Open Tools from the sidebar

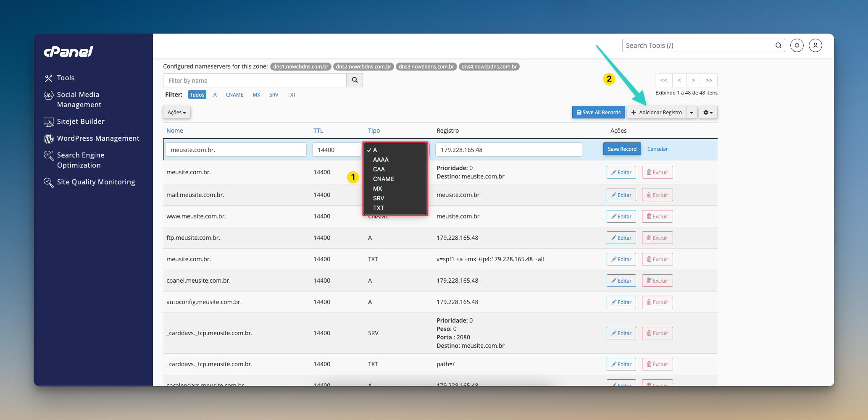(66, 78)
